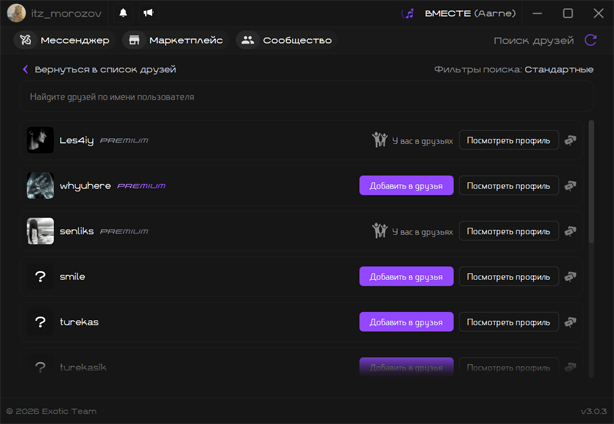Click the PREMIUM badge next to Les4iy
Screen dimensions: 614x424
tap(124, 141)
